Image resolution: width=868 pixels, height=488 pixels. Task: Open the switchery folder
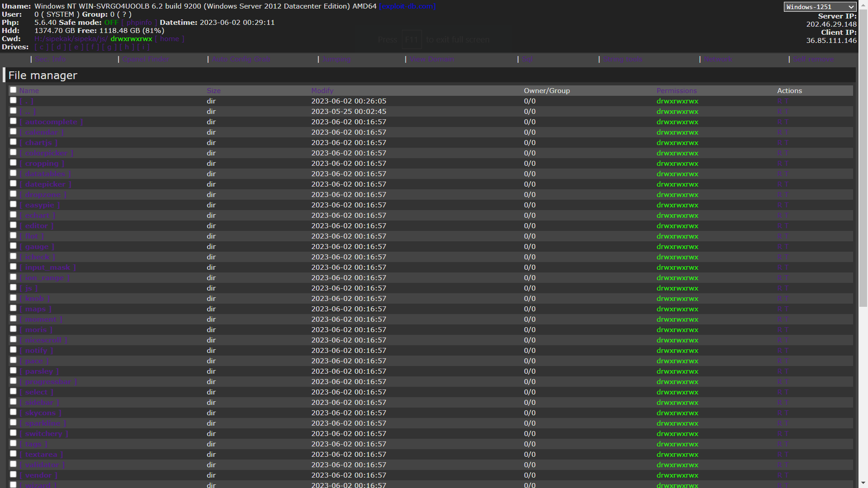point(44,434)
